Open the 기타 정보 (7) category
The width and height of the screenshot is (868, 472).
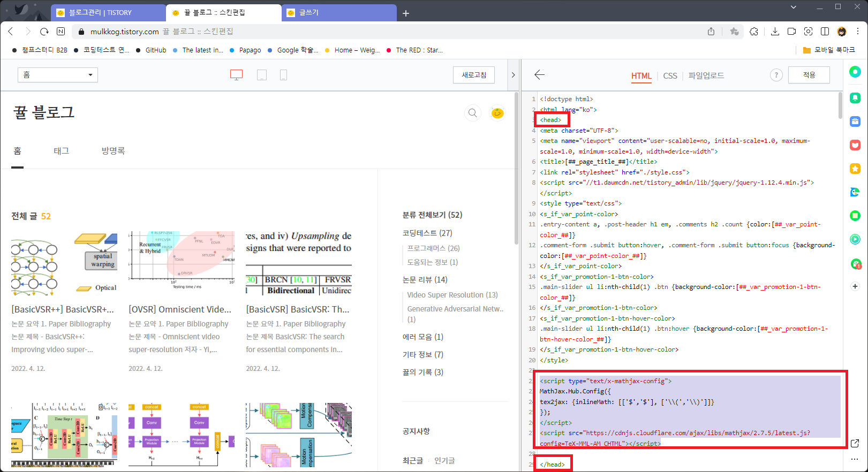point(423,354)
